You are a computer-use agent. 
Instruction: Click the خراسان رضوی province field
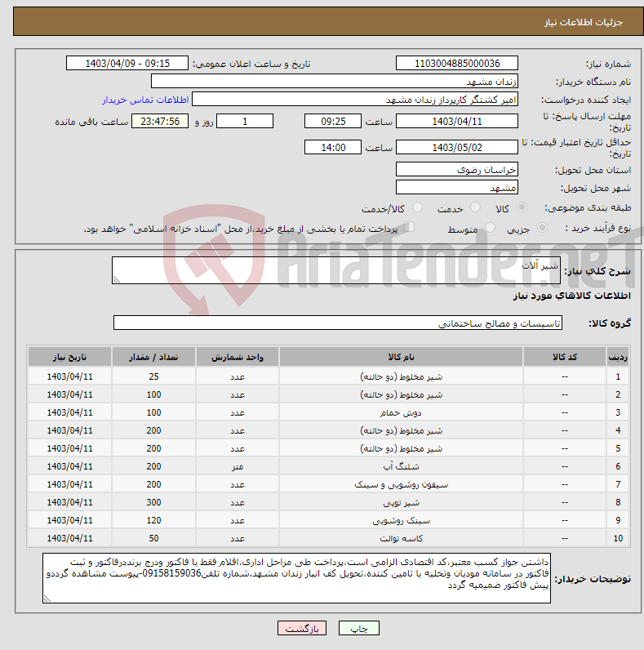[x=457, y=170]
